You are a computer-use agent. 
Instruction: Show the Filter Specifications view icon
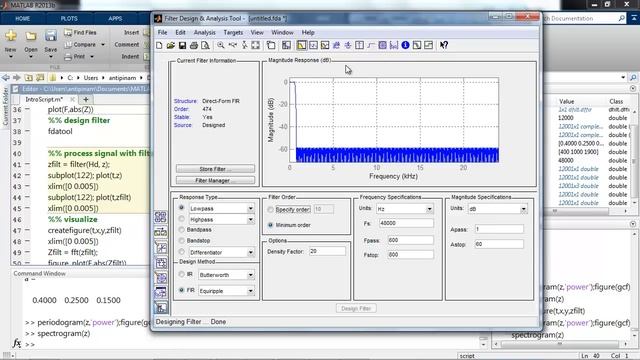(x=287, y=45)
